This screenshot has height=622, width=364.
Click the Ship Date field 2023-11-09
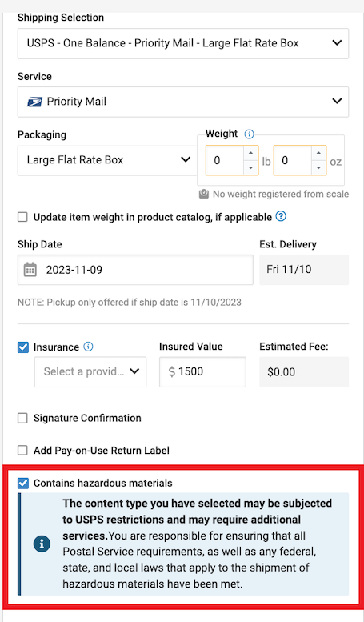click(x=135, y=270)
